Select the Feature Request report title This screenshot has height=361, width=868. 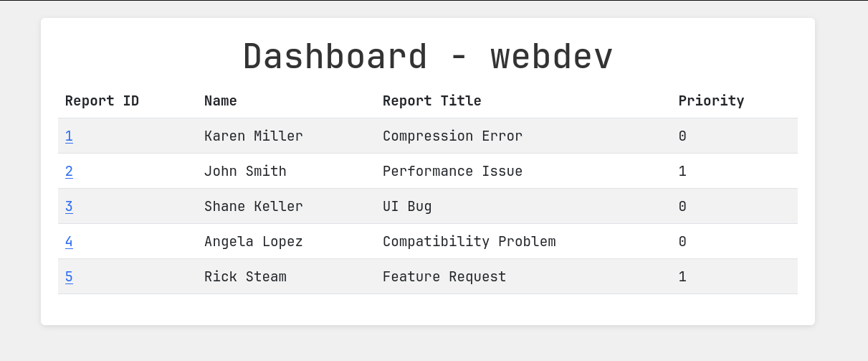point(444,277)
